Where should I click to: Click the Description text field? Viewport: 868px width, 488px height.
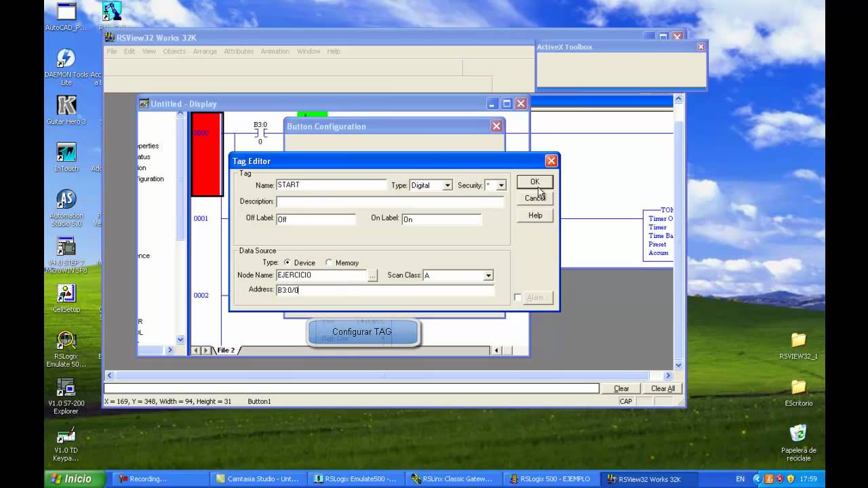pyautogui.click(x=390, y=201)
